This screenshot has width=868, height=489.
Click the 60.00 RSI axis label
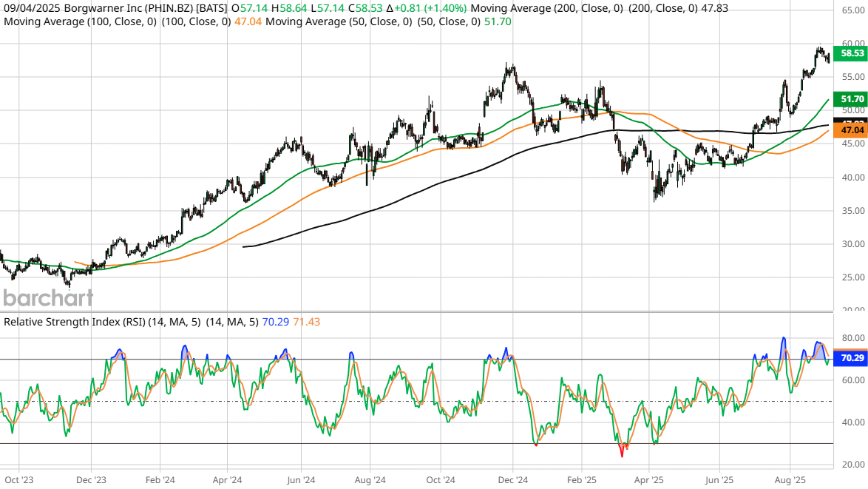click(x=853, y=380)
